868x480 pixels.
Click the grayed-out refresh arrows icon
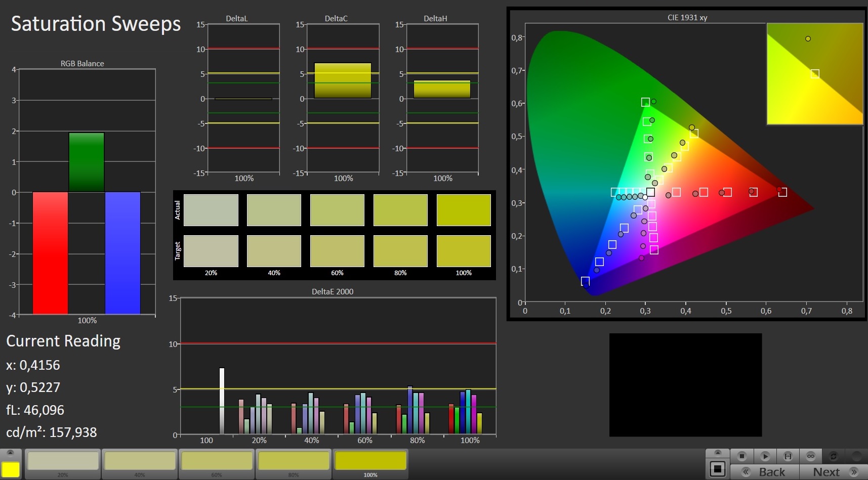tap(833, 456)
